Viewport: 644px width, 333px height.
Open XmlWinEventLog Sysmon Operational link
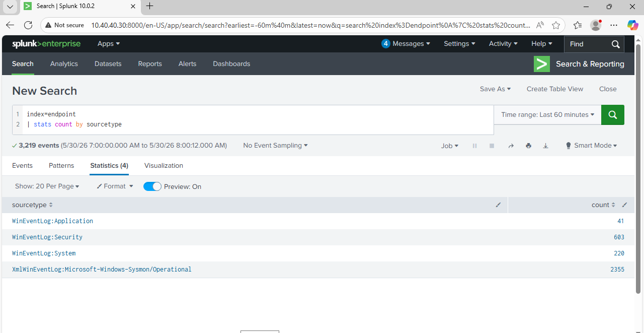pos(102,270)
